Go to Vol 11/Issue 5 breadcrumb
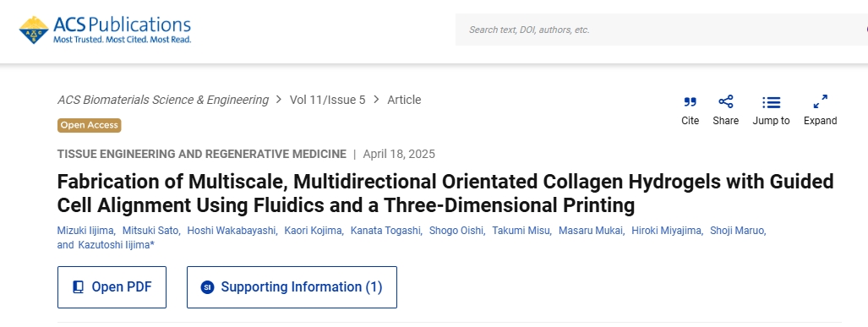This screenshot has width=868, height=327. [328, 100]
